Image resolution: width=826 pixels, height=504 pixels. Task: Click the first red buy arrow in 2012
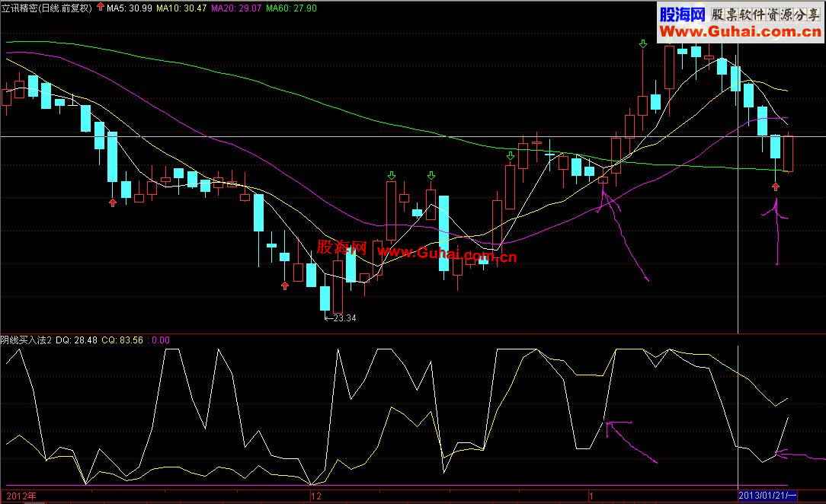113,202
